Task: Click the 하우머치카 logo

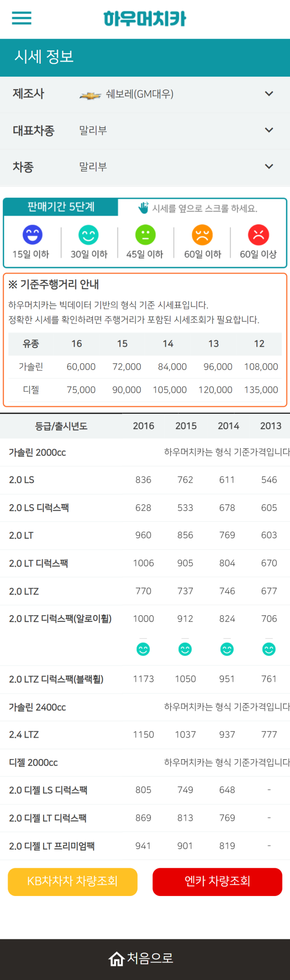Action: click(x=145, y=19)
